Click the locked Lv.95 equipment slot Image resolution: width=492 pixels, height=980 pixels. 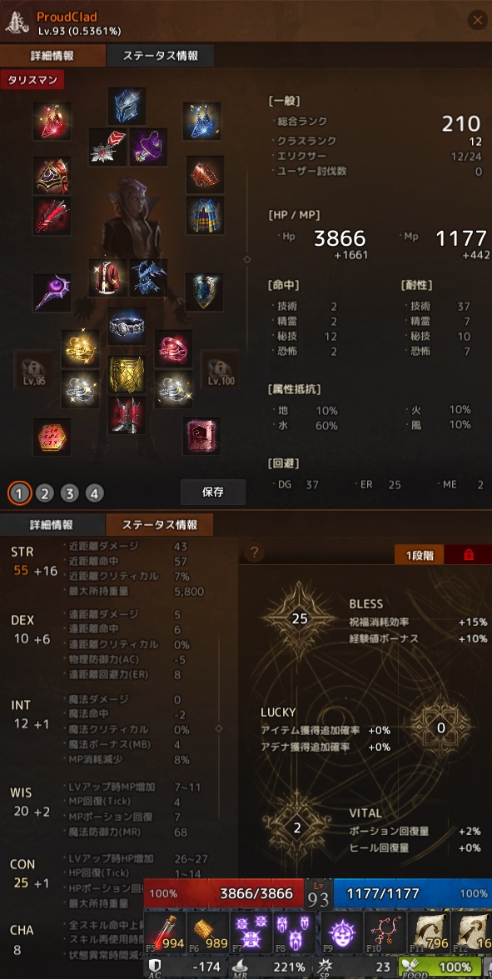(33, 369)
